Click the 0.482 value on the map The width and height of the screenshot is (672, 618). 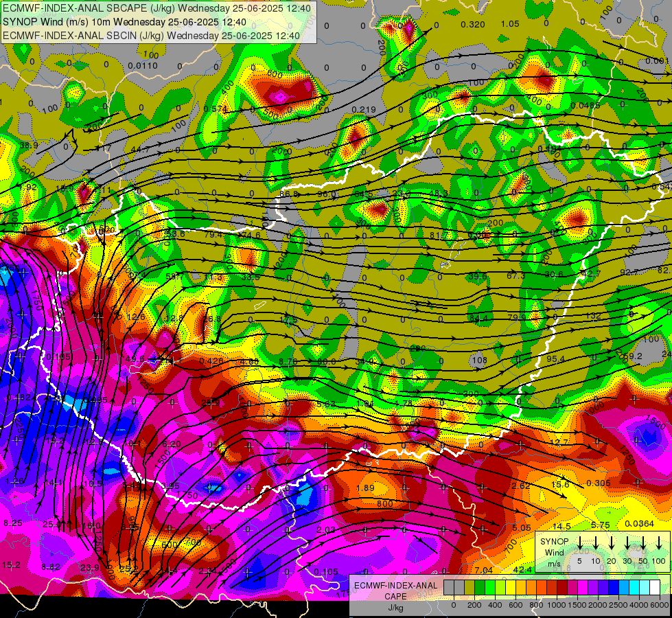(19, 398)
